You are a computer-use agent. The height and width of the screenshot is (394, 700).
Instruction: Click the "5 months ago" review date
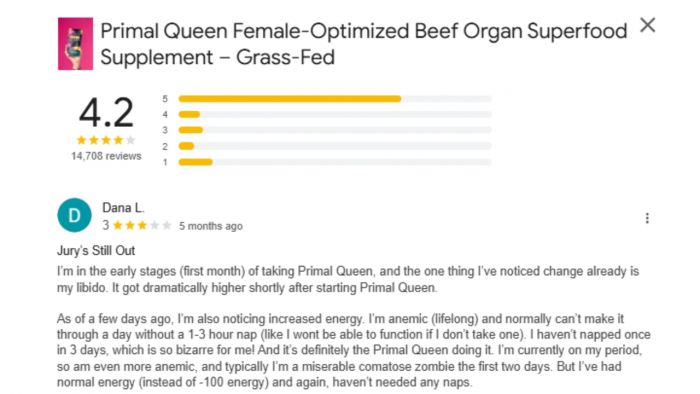click(211, 226)
